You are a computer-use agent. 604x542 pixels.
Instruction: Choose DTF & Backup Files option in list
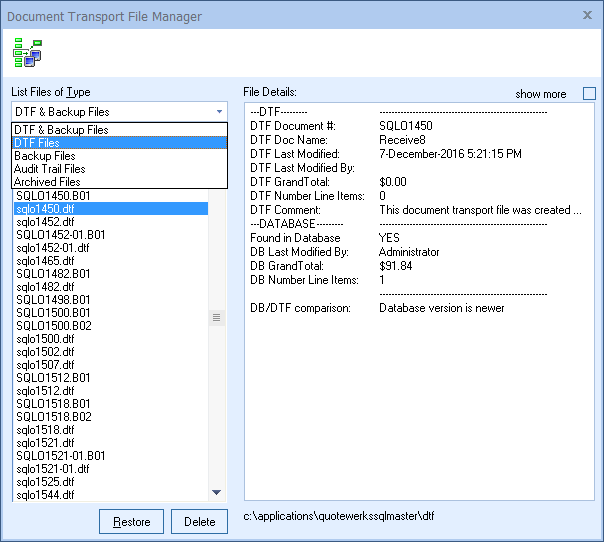(x=62, y=130)
